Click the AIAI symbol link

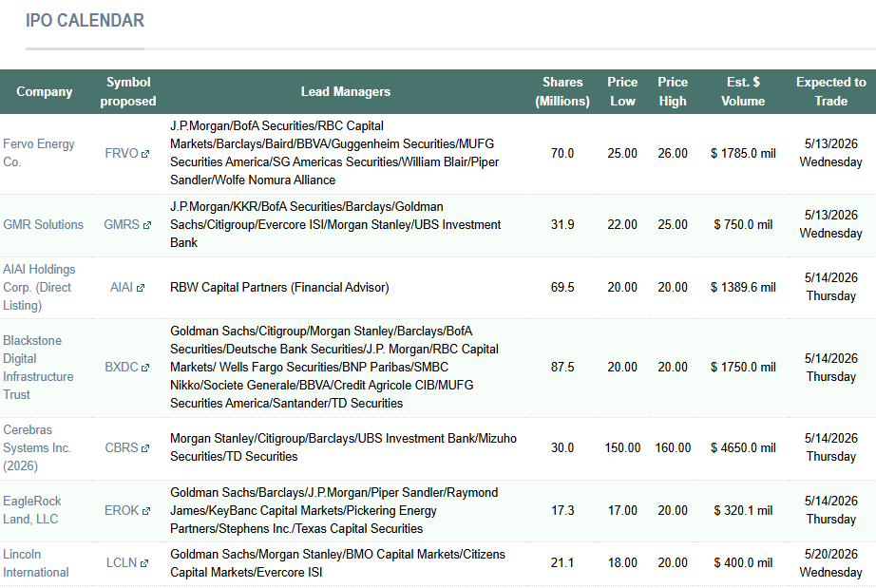122,287
